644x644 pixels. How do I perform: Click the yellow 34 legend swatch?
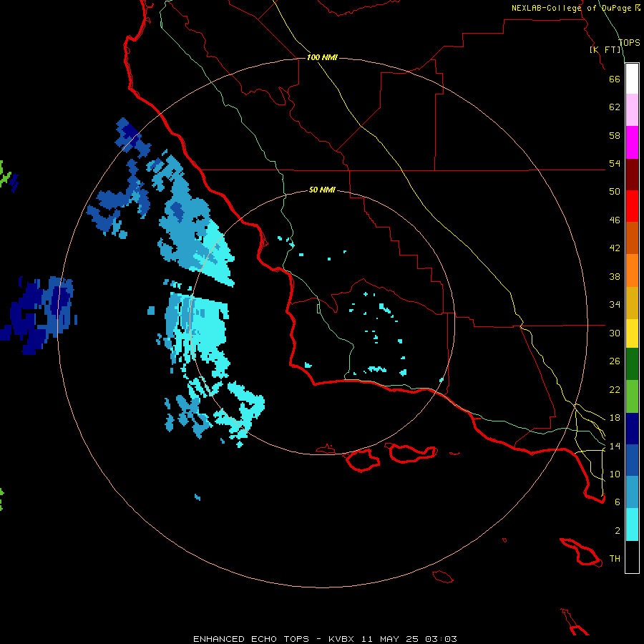tap(632, 333)
